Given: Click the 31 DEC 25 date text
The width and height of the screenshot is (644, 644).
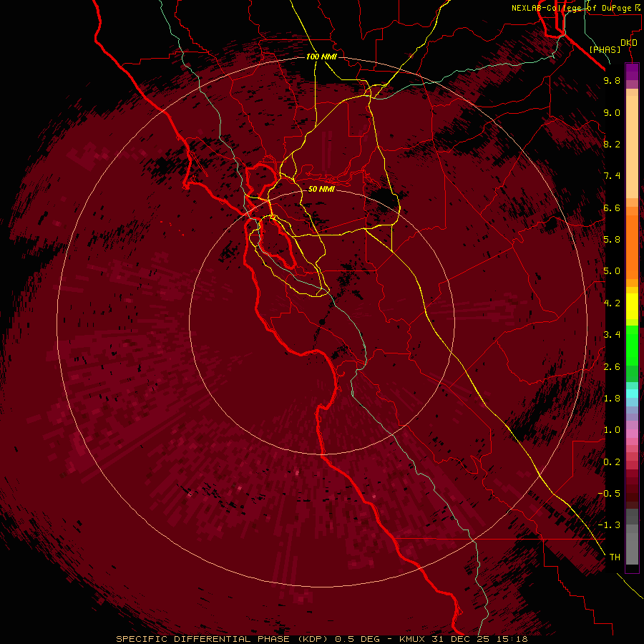Looking at the screenshot, I should point(462,639).
